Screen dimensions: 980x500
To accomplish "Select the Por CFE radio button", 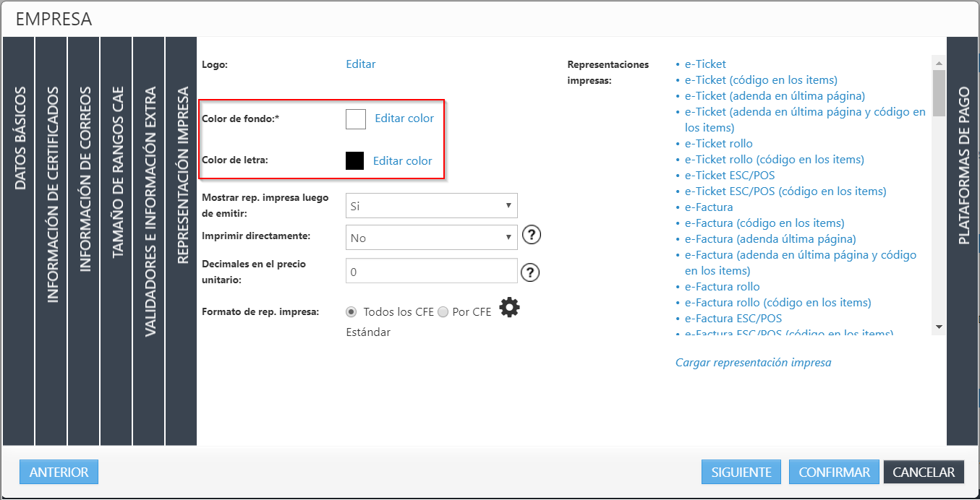I will coord(443,312).
